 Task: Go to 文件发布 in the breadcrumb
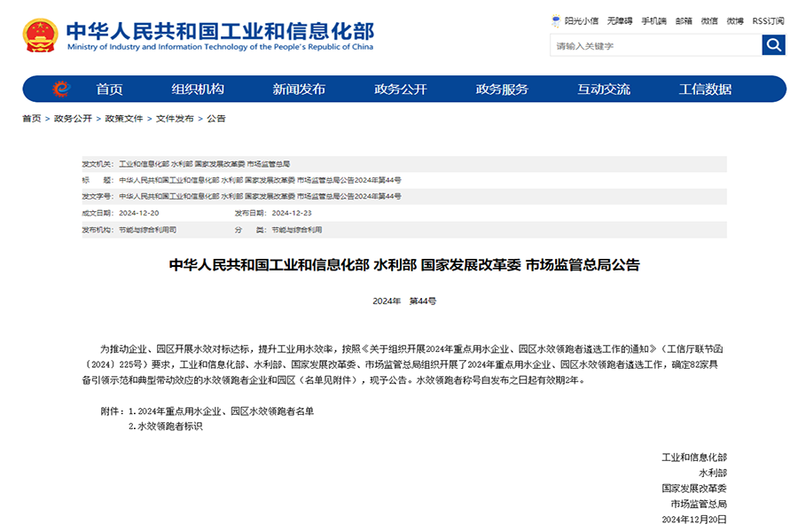pos(175,119)
